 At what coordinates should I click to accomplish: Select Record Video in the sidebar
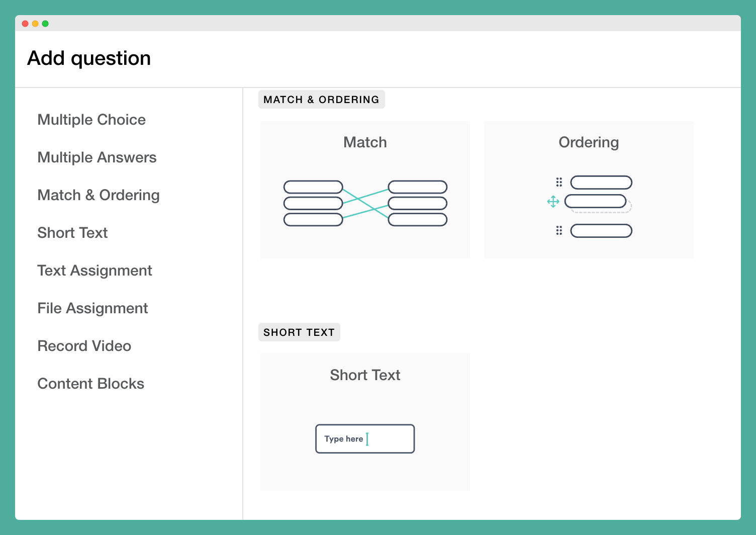[x=84, y=346]
